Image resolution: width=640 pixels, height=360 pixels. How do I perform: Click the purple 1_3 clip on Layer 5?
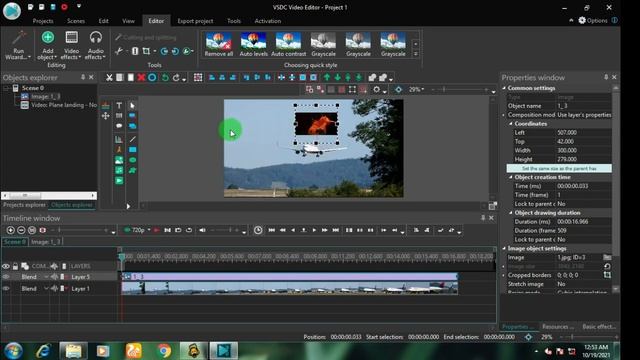tap(289, 277)
